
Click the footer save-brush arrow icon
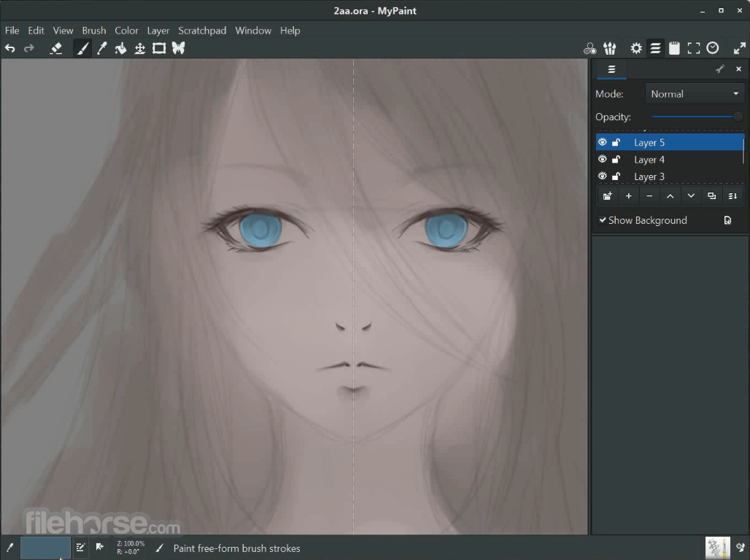point(99,547)
